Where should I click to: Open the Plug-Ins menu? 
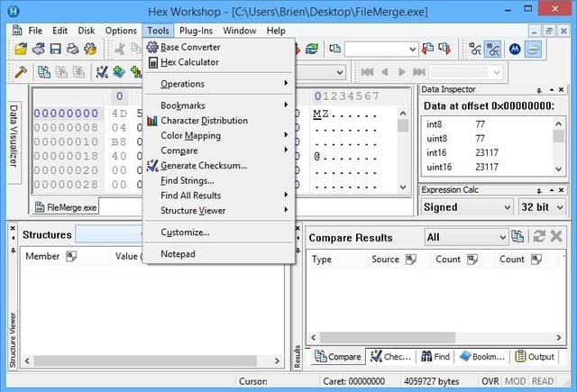tap(196, 31)
